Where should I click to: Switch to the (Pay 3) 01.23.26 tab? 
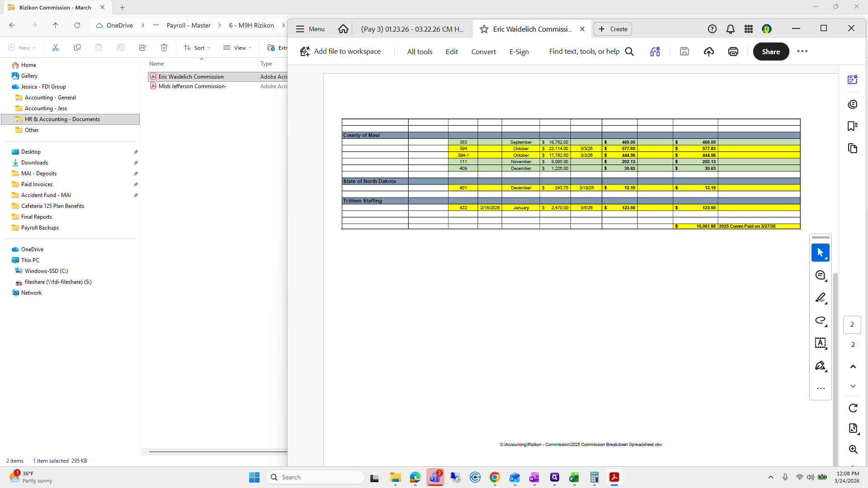tap(412, 29)
